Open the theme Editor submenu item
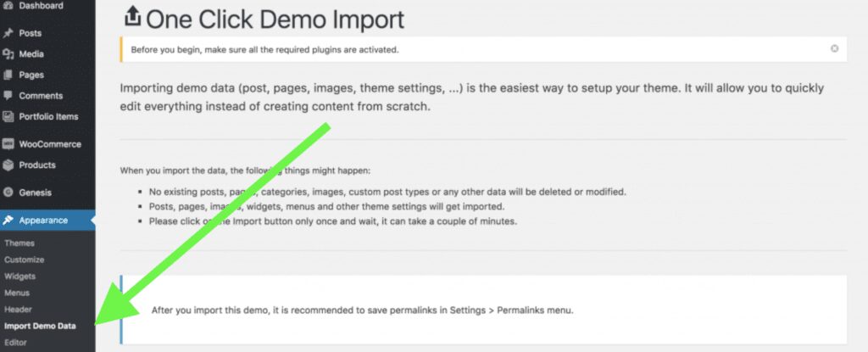868x352 pixels. click(15, 344)
